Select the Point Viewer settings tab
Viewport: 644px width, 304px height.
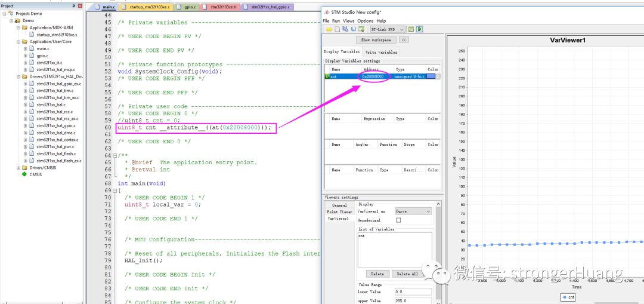339,212
